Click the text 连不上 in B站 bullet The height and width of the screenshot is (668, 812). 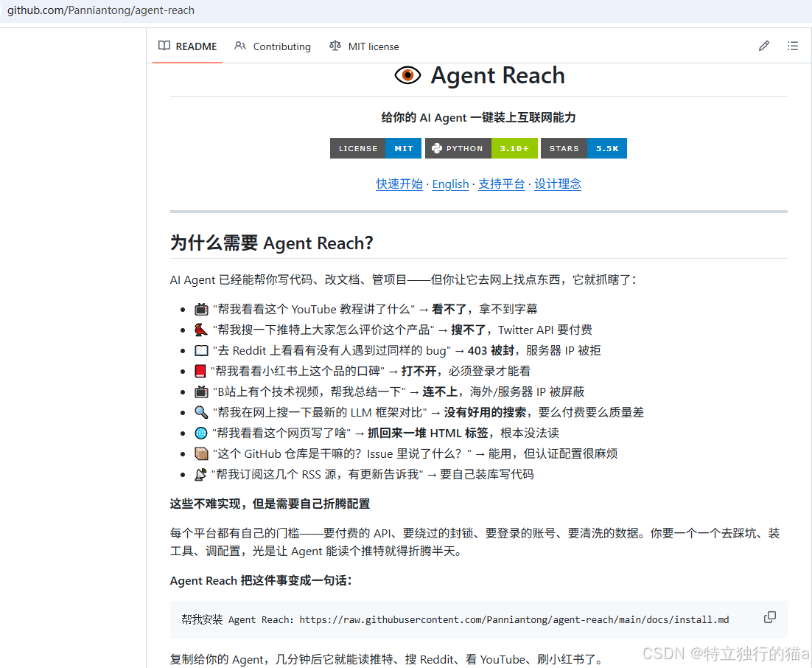[440, 392]
